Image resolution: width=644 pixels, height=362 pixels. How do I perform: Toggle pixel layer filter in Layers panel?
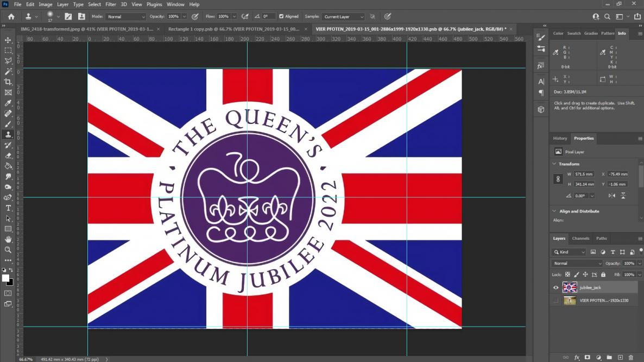(593, 252)
